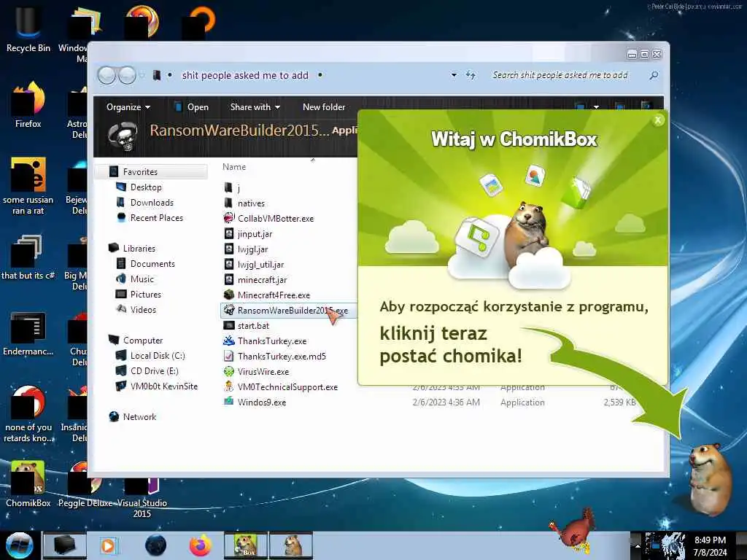This screenshot has width=747, height=560.
Task: Click the hamster taskbar button
Action: pyautogui.click(x=291, y=545)
